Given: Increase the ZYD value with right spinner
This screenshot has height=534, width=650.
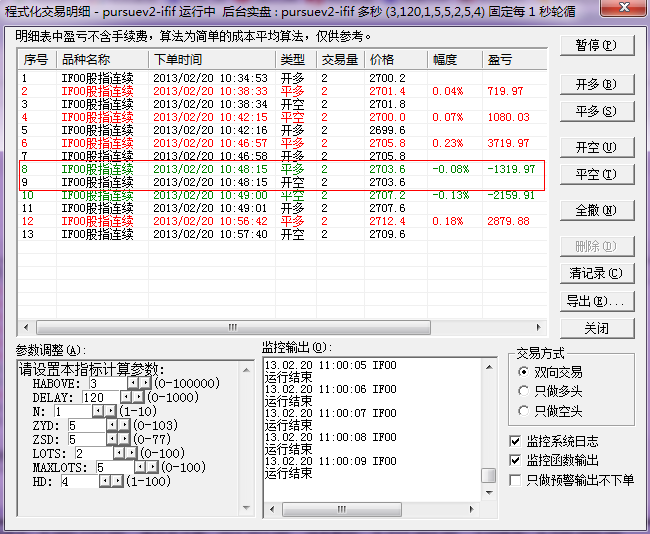Looking at the screenshot, I should 124,425.
